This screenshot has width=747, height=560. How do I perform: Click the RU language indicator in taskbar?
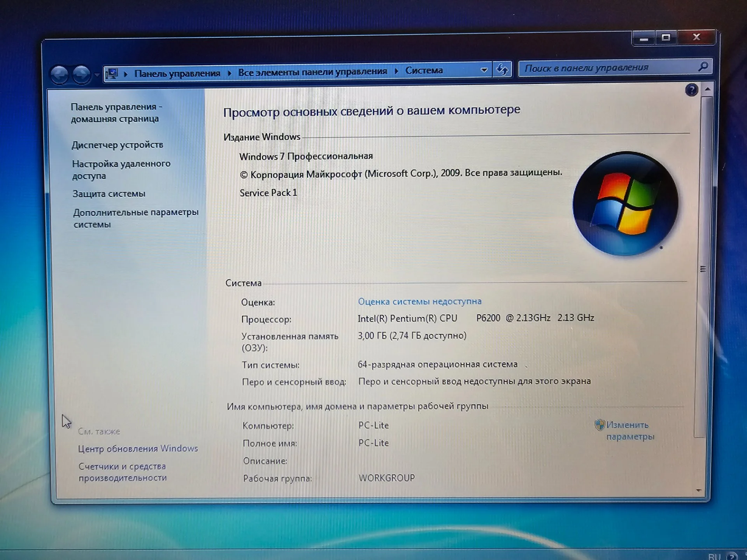coord(714,556)
